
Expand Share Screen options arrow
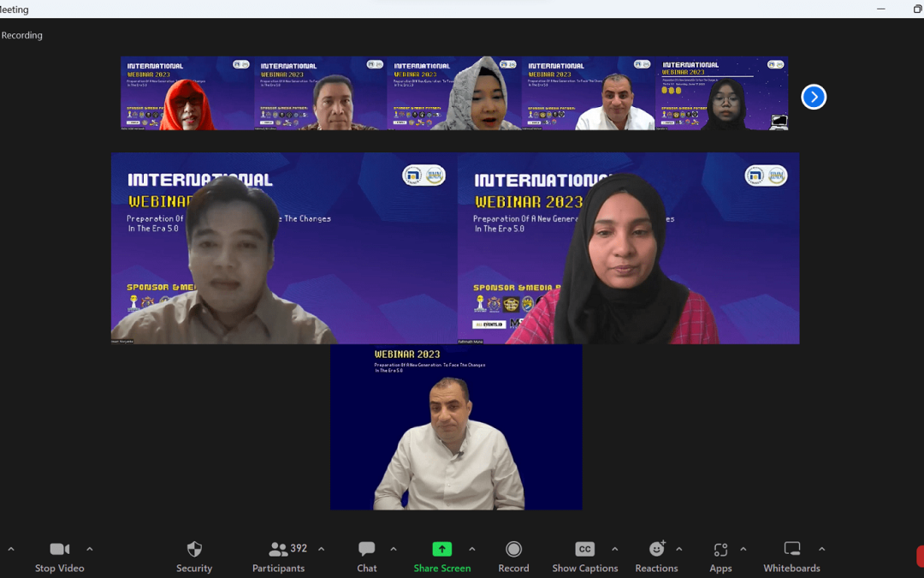tap(472, 549)
